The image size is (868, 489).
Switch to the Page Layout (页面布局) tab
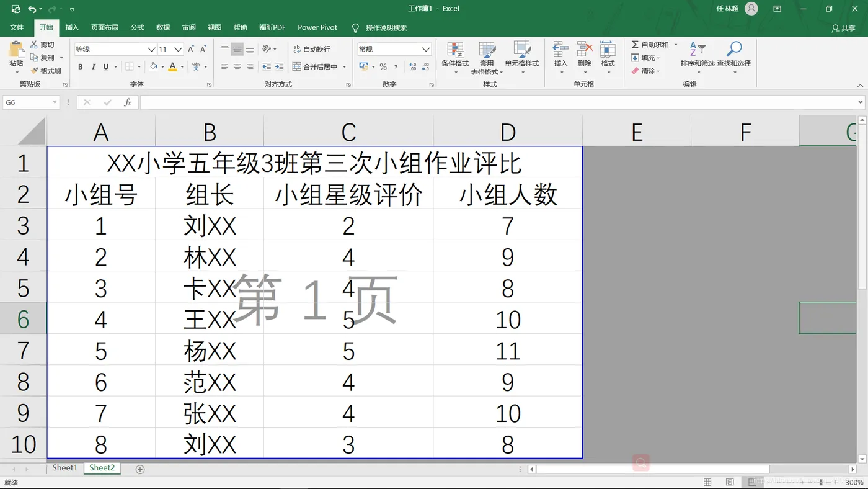click(x=105, y=27)
